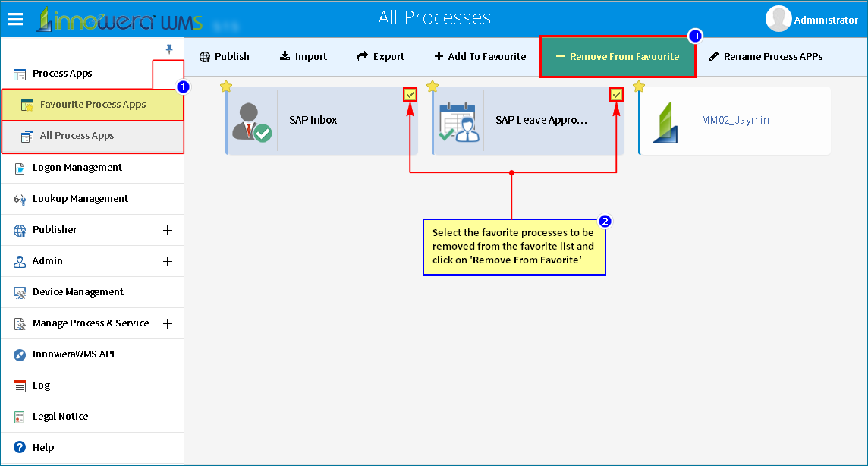Click the pin icon above sidebar

pos(169,49)
